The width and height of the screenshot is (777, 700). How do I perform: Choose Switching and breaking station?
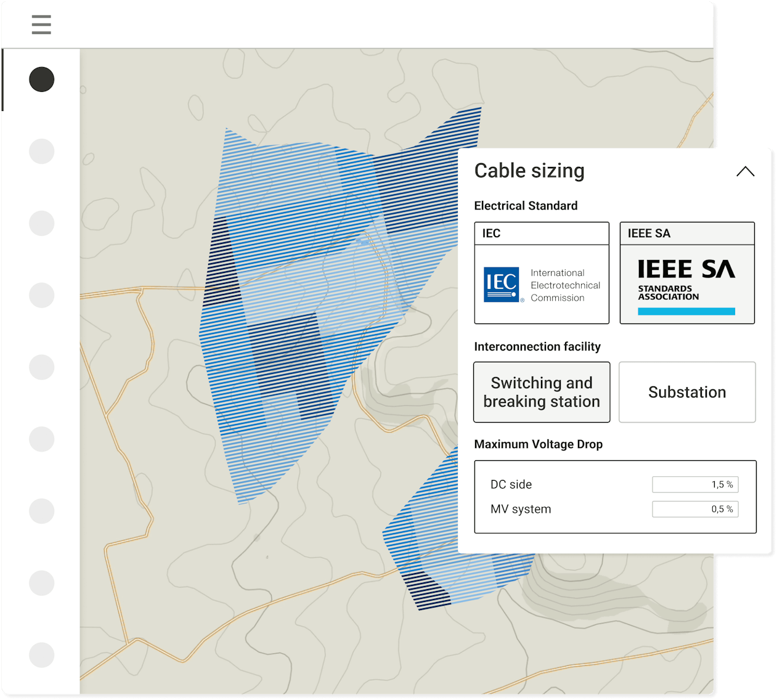pos(542,393)
